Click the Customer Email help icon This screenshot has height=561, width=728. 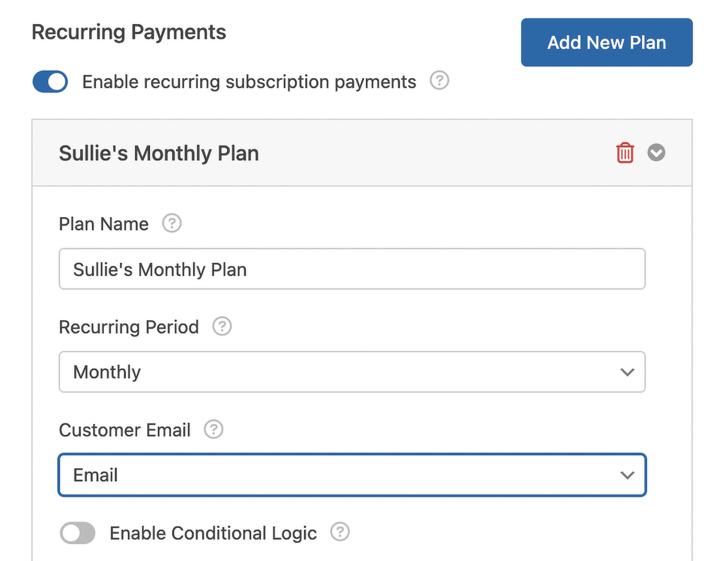[x=214, y=429]
